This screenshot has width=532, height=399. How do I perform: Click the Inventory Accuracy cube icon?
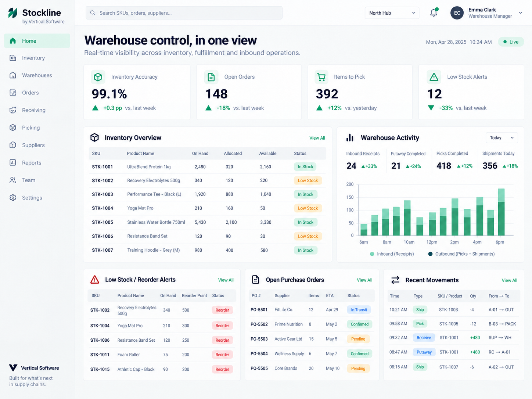pyautogui.click(x=98, y=77)
